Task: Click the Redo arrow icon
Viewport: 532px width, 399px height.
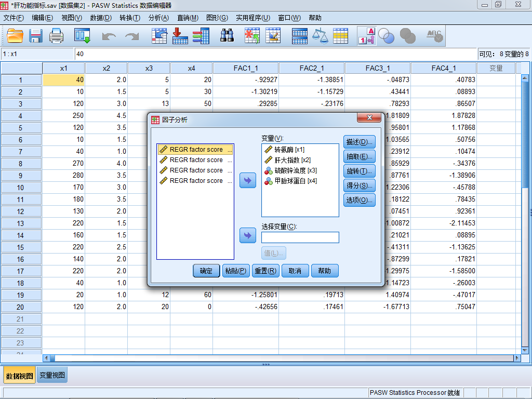Action: [132, 36]
